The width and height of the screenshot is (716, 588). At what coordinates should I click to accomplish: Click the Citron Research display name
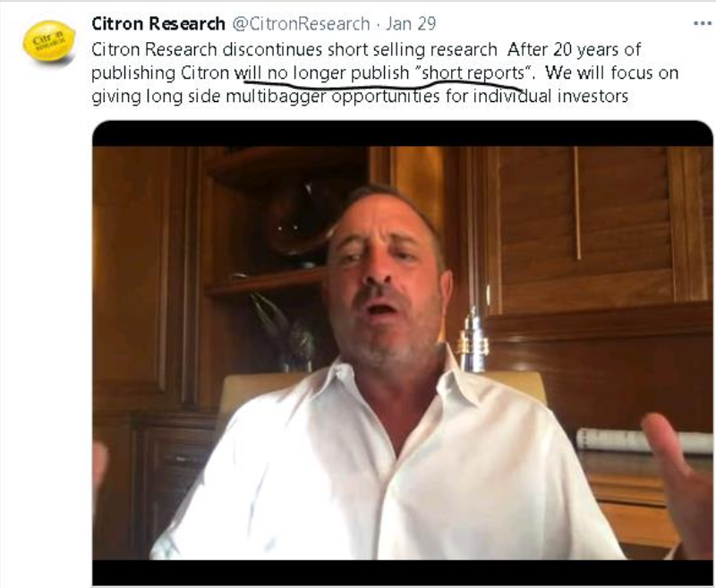158,23
